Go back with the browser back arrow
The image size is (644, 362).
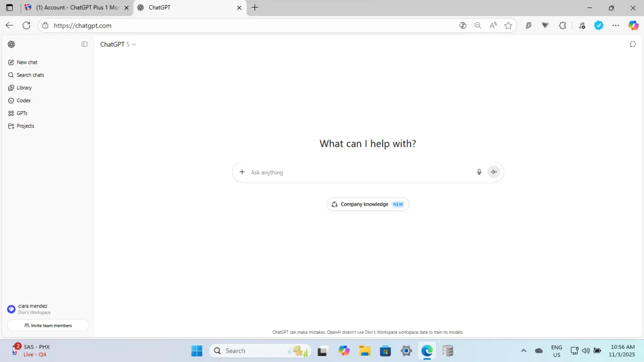(x=10, y=25)
